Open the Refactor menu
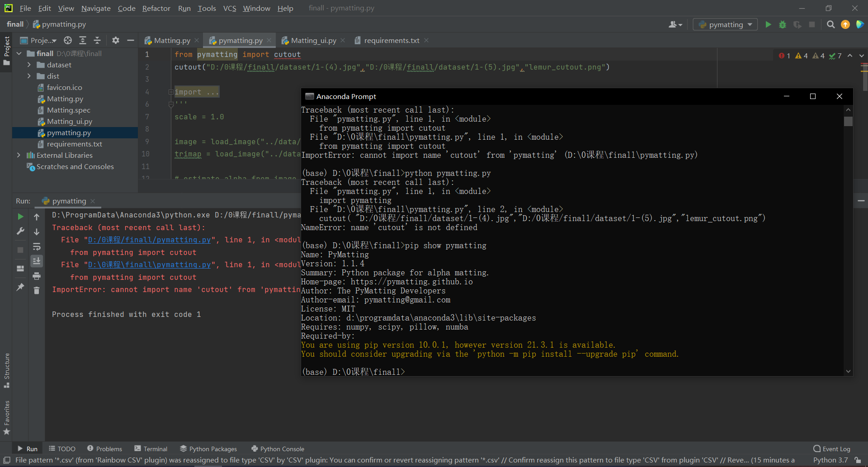This screenshot has height=467, width=868. click(x=156, y=8)
